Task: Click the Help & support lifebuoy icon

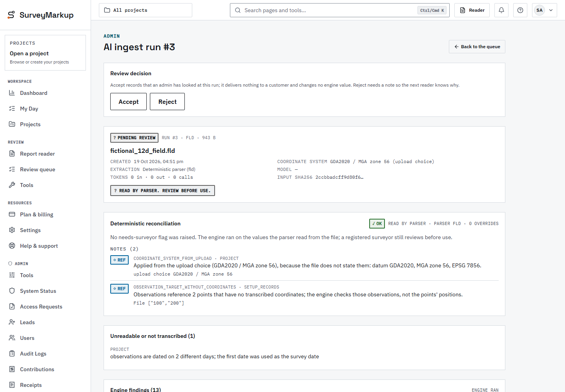Action: click(x=12, y=246)
